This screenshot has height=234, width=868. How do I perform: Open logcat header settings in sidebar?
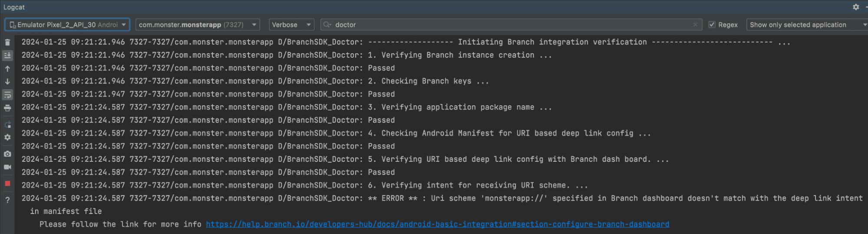tap(7, 137)
